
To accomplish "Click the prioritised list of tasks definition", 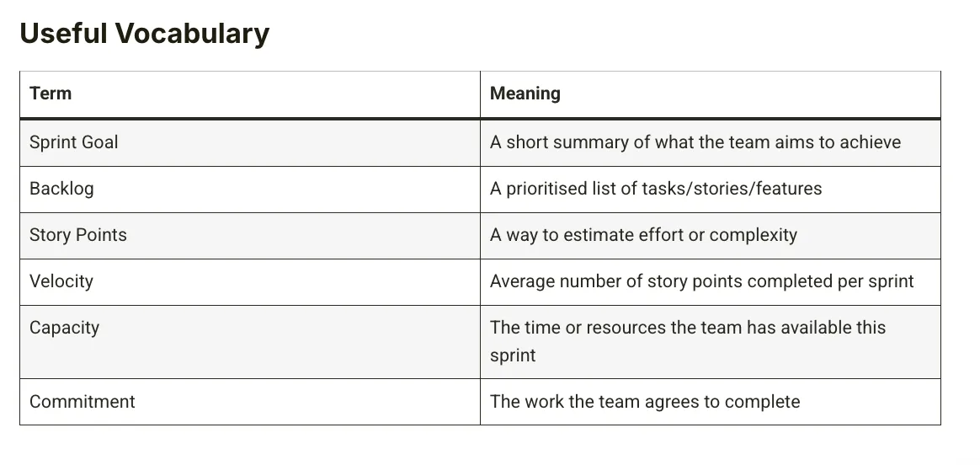I will click(656, 189).
